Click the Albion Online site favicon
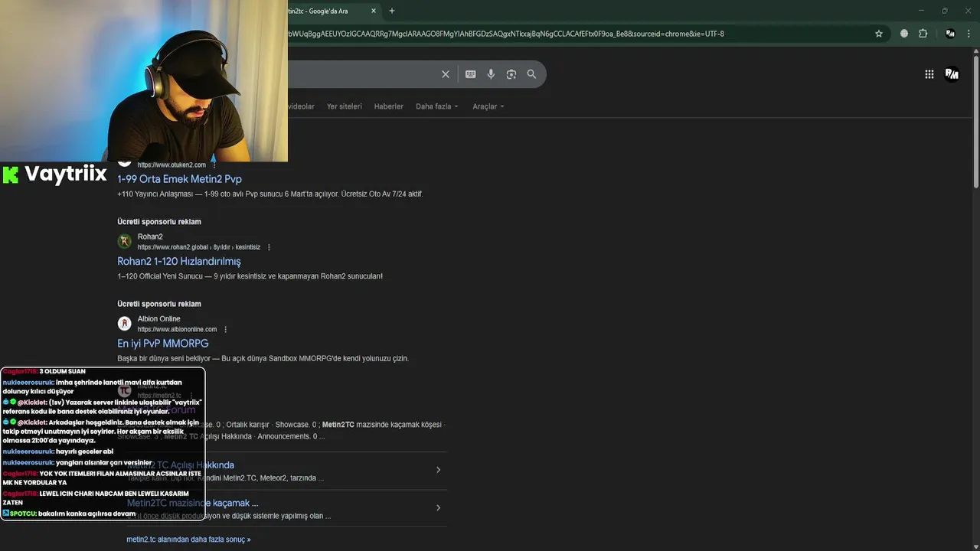This screenshot has width=980, height=551. 124,324
